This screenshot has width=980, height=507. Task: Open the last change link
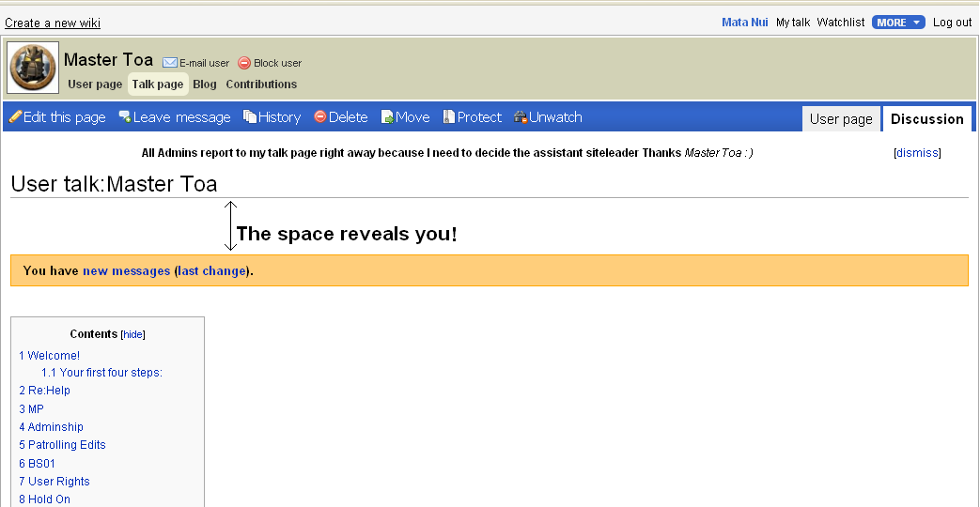pos(211,271)
